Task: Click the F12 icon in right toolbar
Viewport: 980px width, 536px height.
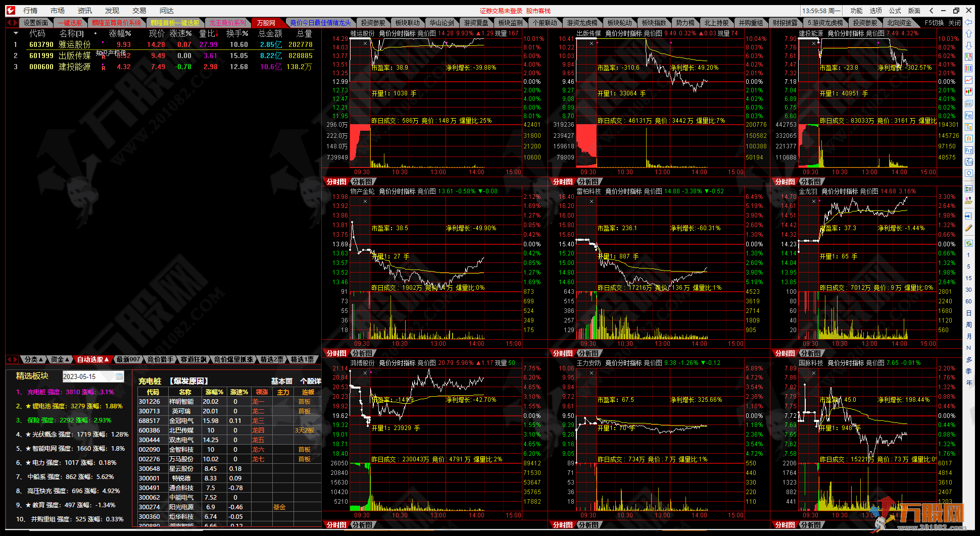Action: [968, 150]
